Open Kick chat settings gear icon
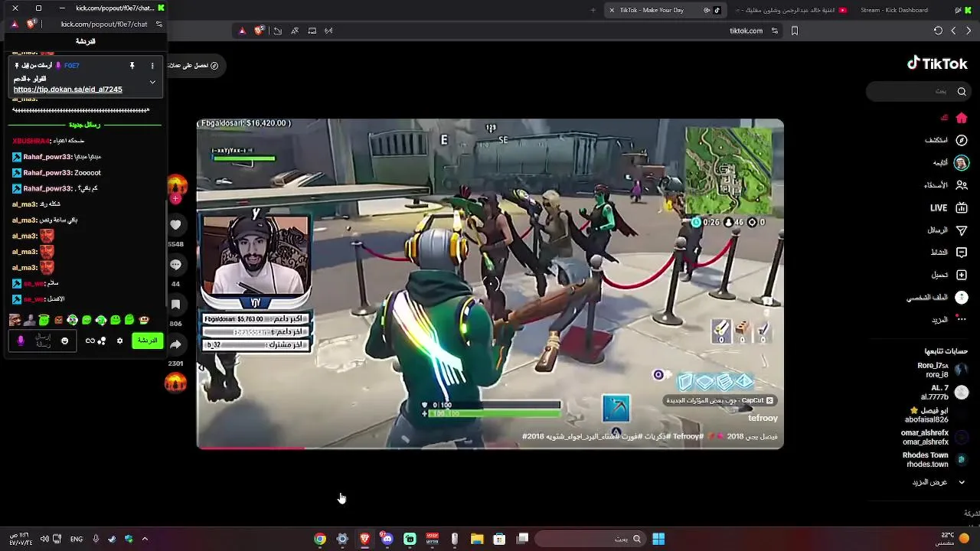The height and width of the screenshot is (551, 980). (119, 341)
